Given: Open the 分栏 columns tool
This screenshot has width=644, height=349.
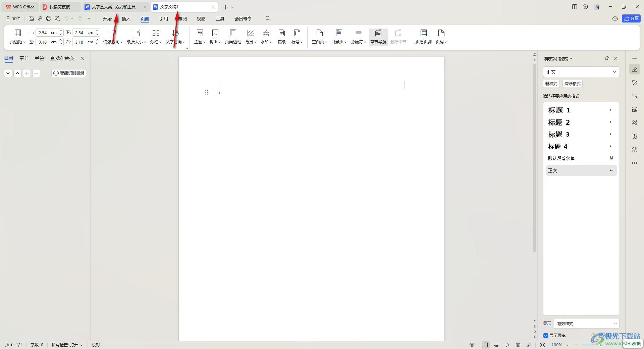Looking at the screenshot, I should pyautogui.click(x=156, y=37).
